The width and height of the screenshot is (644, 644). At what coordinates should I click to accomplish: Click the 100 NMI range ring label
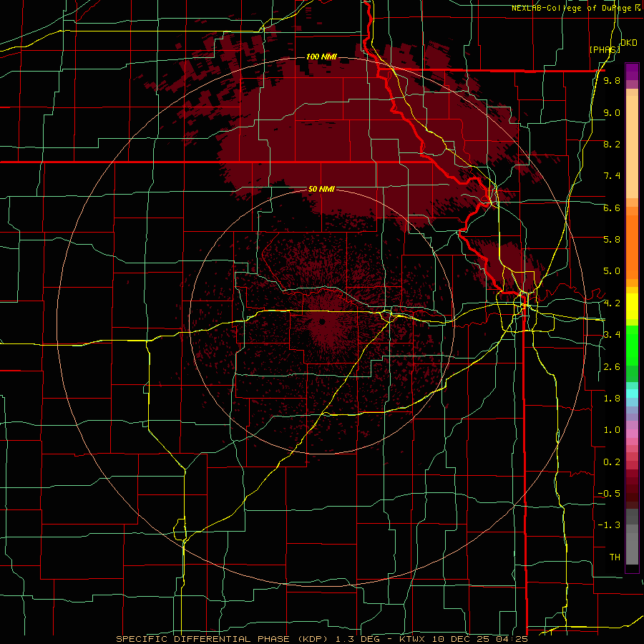click(321, 57)
